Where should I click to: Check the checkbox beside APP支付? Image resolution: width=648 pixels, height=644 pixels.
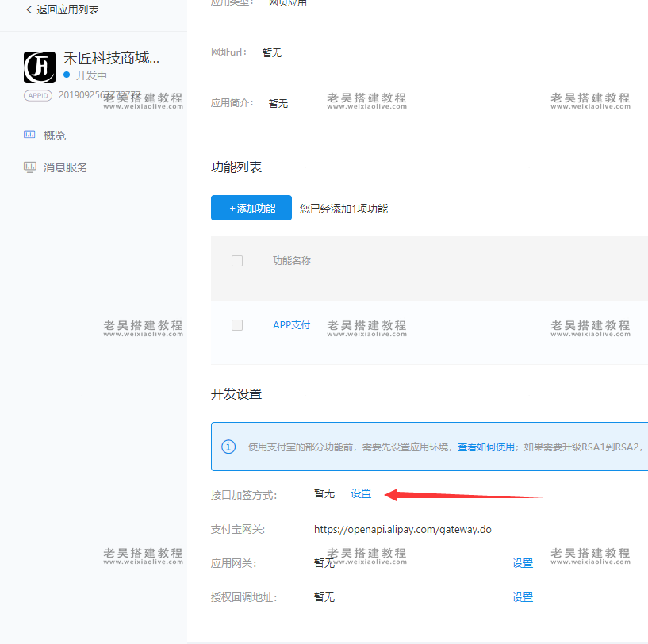[236, 325]
